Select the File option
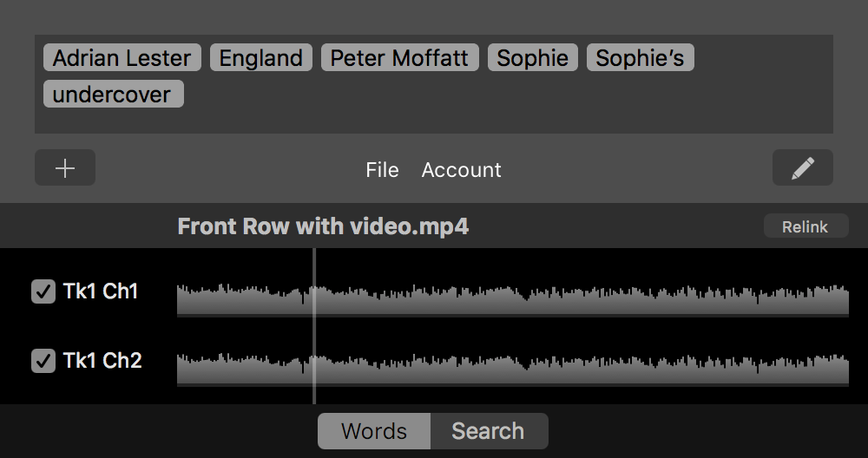Viewport: 868px width, 458px height. click(382, 170)
